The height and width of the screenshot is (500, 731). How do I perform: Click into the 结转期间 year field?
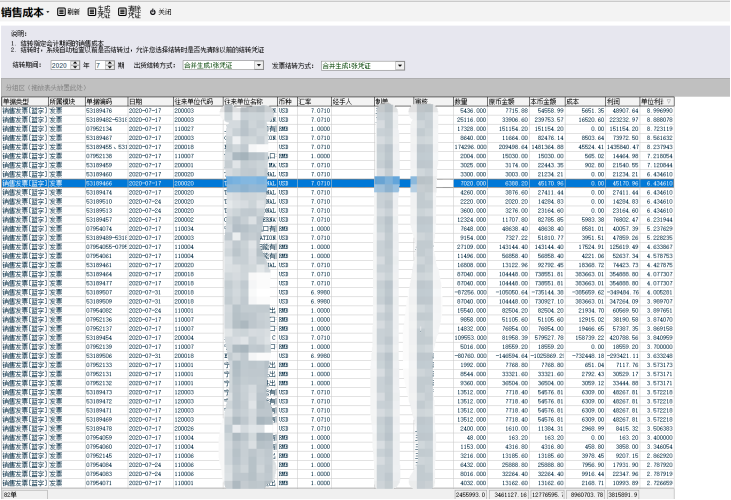tap(60, 64)
